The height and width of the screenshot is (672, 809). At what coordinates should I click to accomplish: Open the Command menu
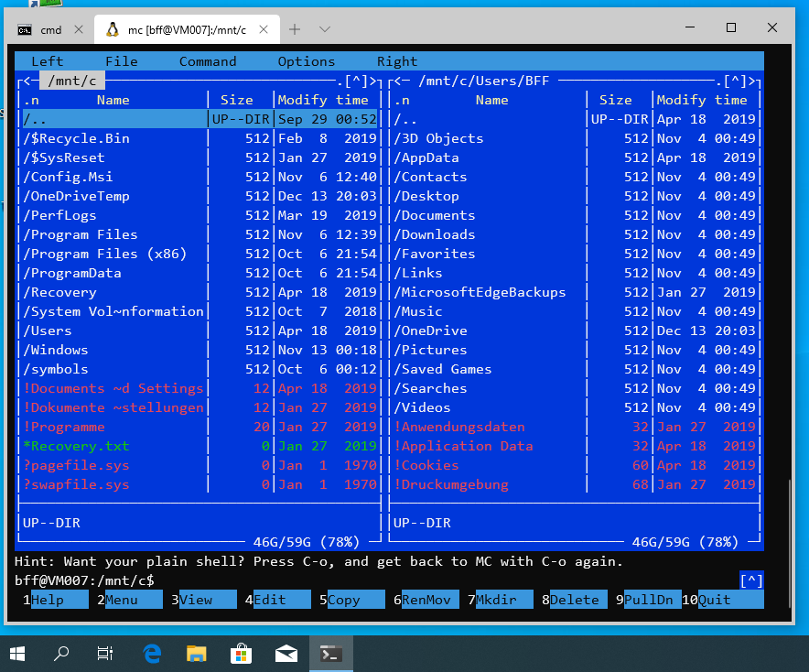[208, 61]
